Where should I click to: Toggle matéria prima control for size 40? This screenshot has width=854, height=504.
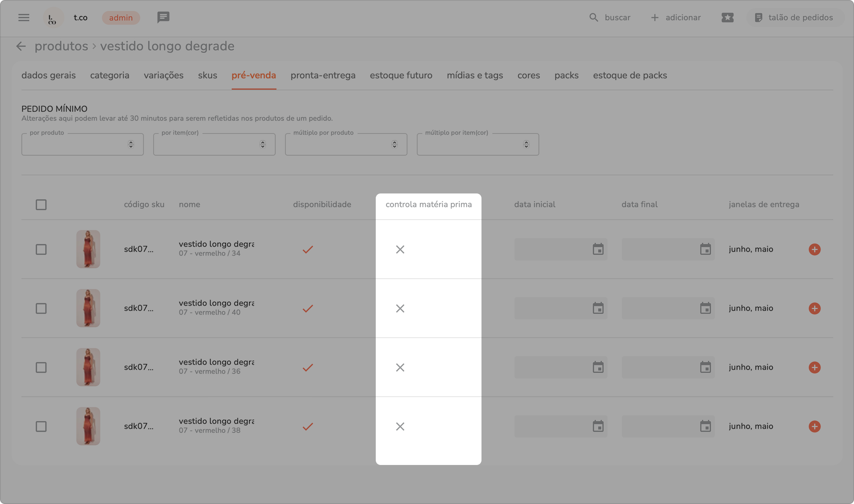pos(400,308)
